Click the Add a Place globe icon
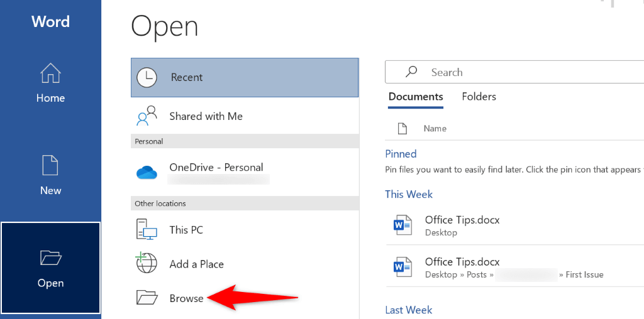This screenshot has width=644, height=319. pos(147,264)
